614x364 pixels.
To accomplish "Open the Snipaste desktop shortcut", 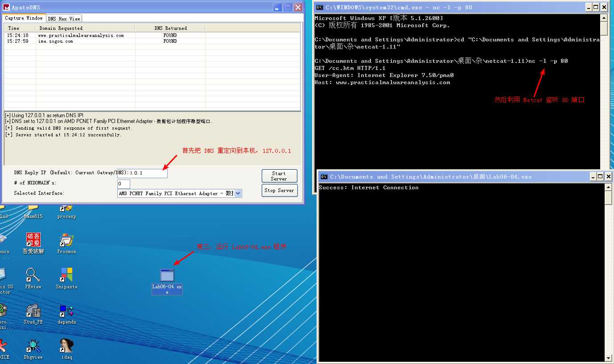I will 66,278.
